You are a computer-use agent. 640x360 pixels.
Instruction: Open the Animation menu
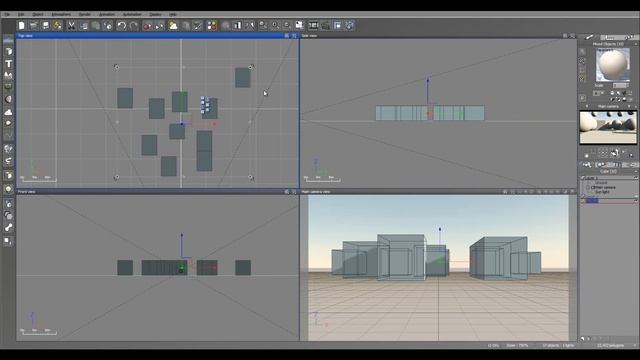coord(107,14)
